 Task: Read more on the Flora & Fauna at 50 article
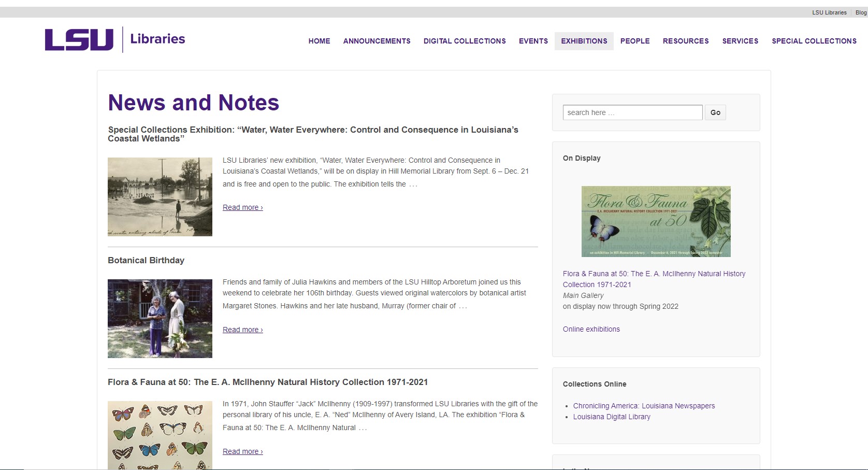click(x=243, y=451)
